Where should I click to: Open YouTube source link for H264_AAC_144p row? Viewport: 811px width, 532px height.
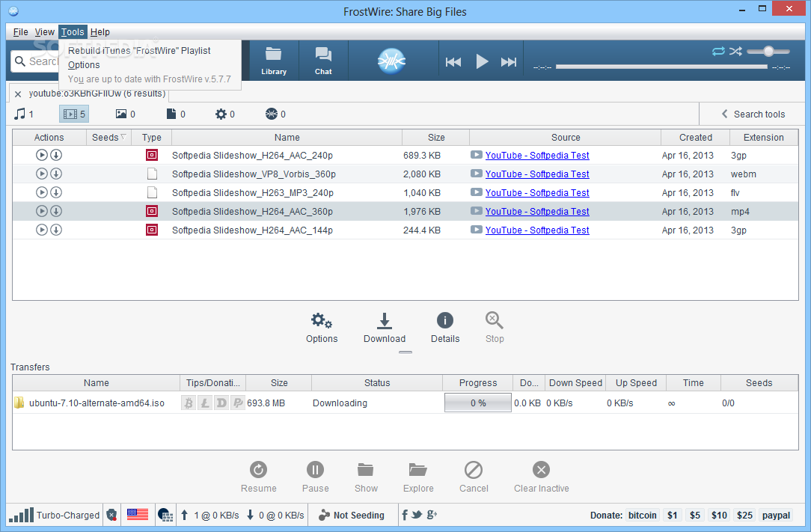[537, 230]
